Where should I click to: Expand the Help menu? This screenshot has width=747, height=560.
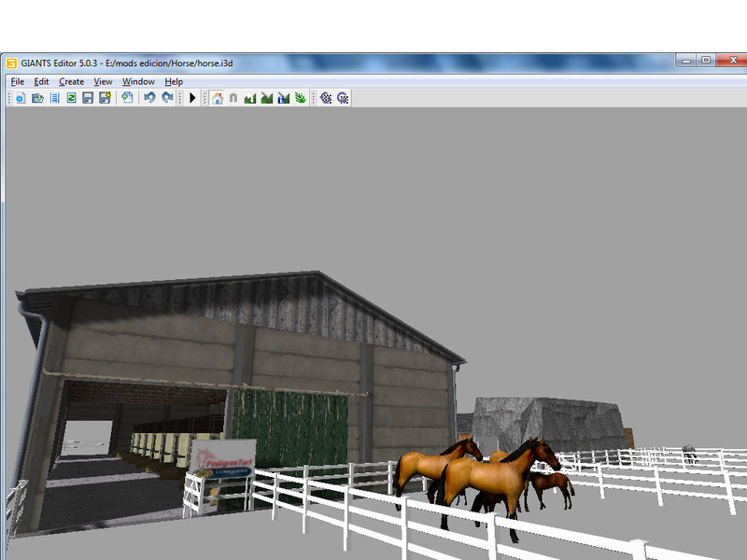[x=174, y=82]
